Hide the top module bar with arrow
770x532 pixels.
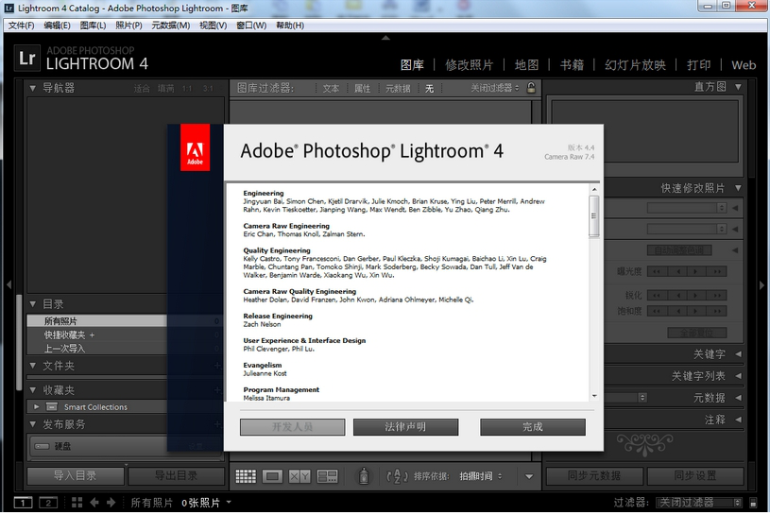(x=386, y=38)
